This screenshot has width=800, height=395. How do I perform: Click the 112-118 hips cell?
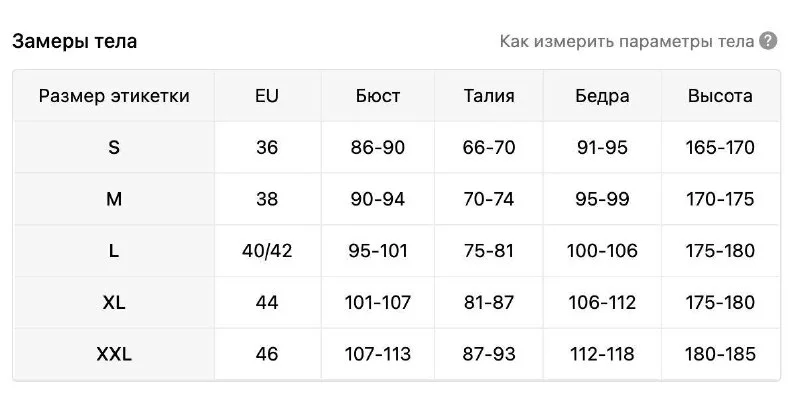(602, 354)
